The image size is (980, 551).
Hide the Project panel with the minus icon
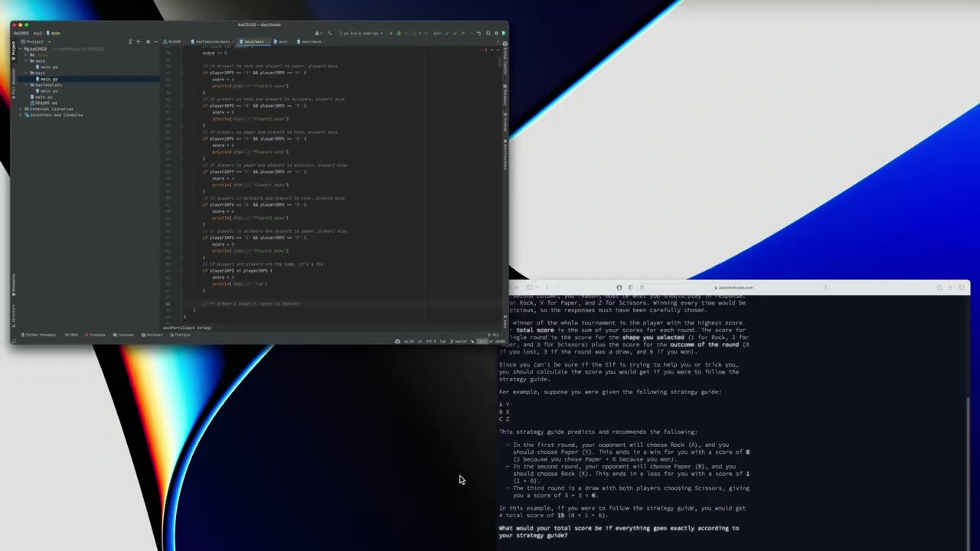pos(155,42)
